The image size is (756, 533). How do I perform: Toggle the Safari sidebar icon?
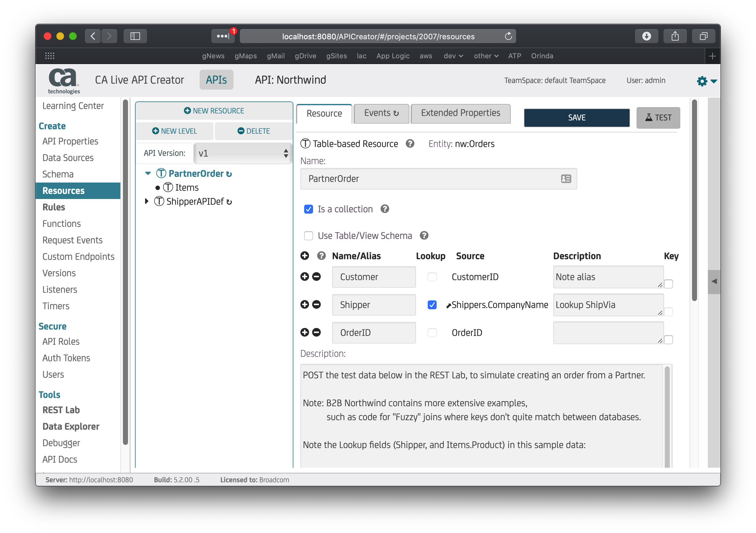pyautogui.click(x=135, y=36)
